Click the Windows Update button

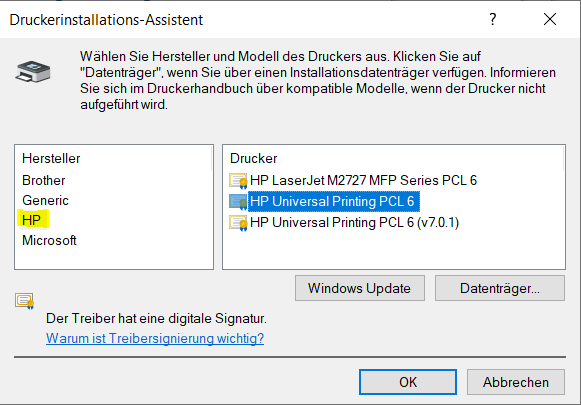359,288
